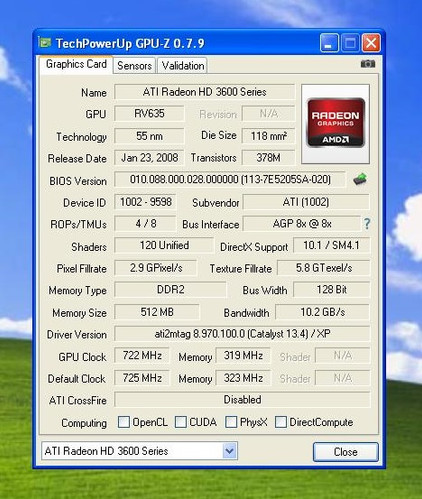The height and width of the screenshot is (499, 422).
Task: Click the Technology value 55 nm
Action: 149,136
